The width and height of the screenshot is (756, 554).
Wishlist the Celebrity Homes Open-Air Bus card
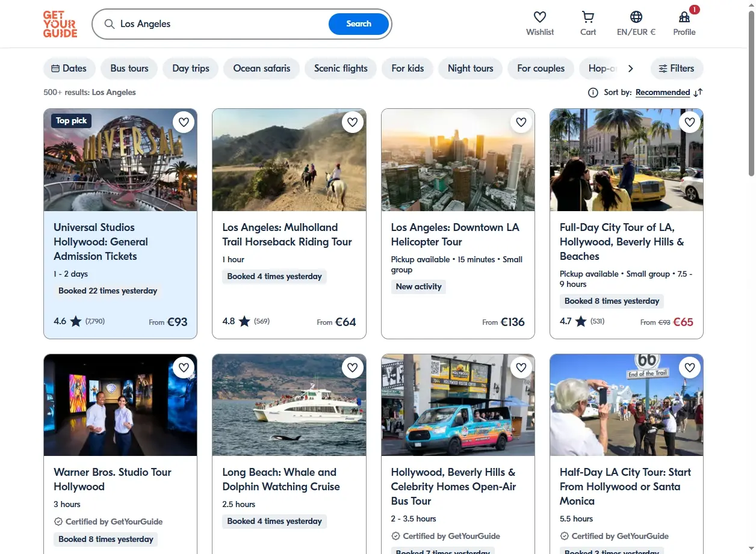pos(521,367)
